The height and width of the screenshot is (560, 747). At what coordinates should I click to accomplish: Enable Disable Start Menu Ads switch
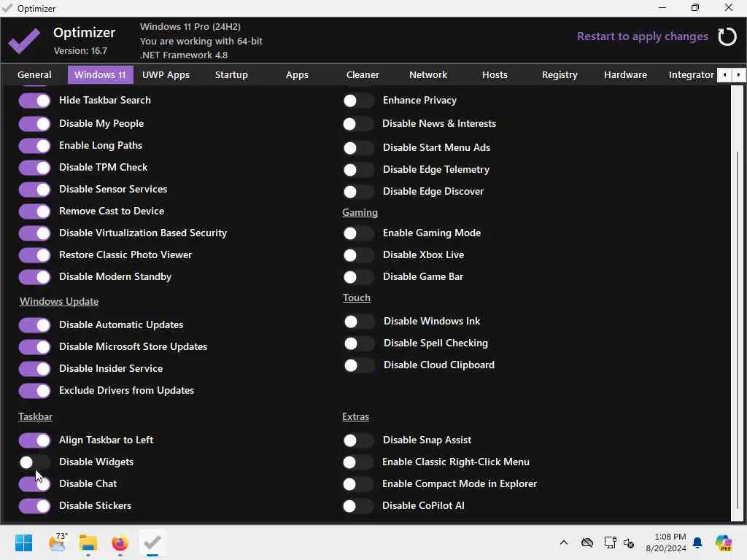[358, 148]
